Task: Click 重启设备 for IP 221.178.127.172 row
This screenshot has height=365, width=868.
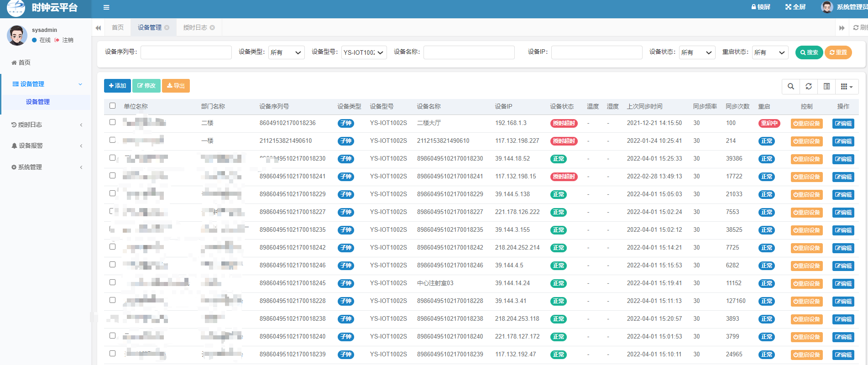Action: point(806,337)
